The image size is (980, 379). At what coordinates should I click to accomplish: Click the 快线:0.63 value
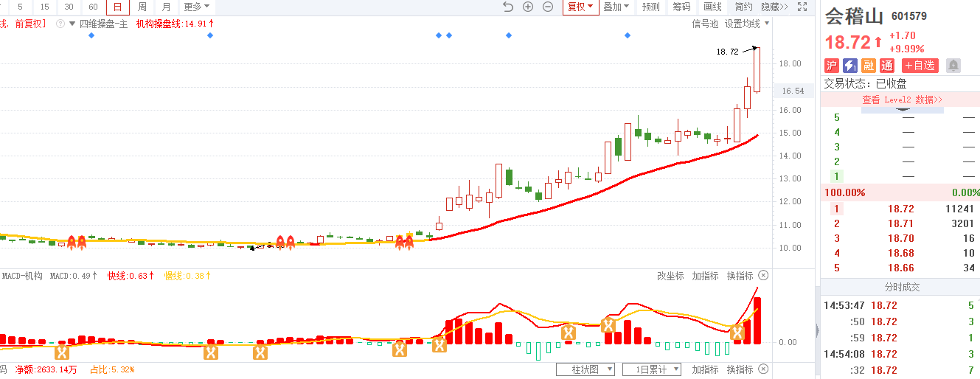pyautogui.click(x=131, y=276)
